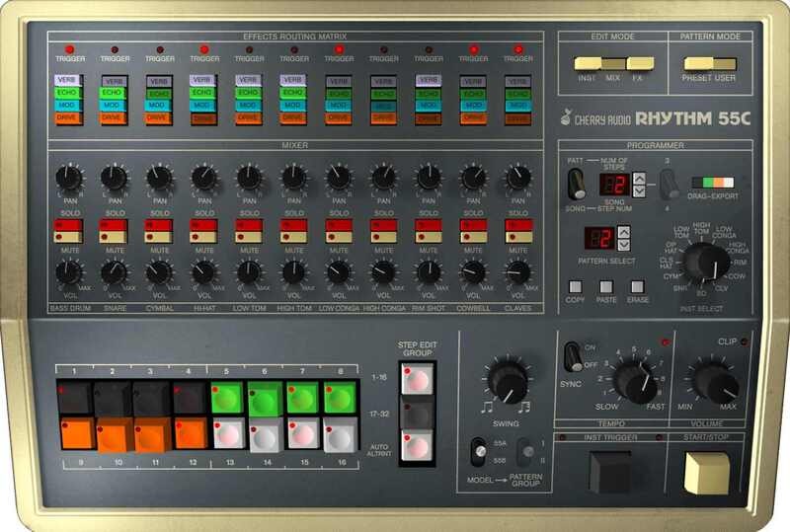Click the Claves volume knob
The image size is (790, 532).
517,271
